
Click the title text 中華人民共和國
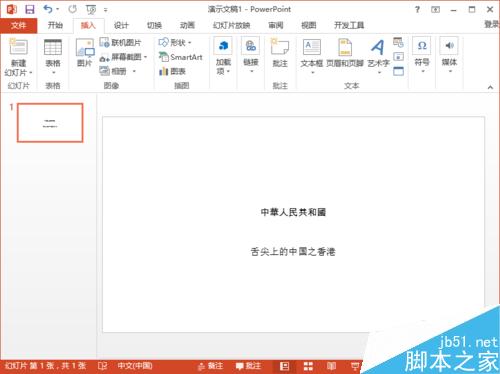point(293,212)
